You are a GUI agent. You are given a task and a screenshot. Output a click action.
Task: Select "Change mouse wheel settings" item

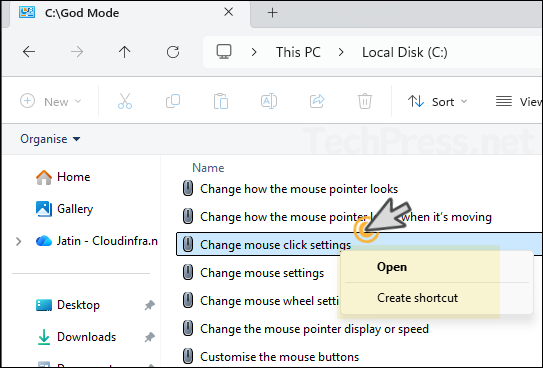point(269,301)
